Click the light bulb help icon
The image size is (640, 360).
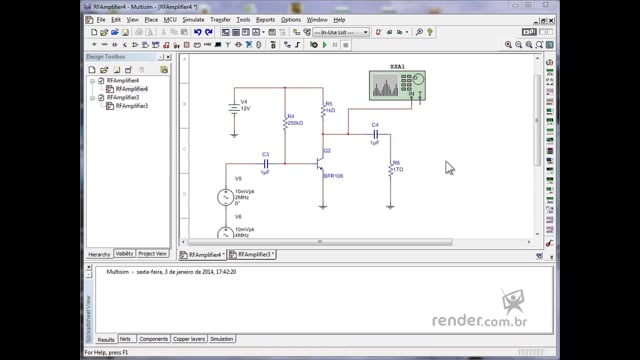[x=430, y=32]
